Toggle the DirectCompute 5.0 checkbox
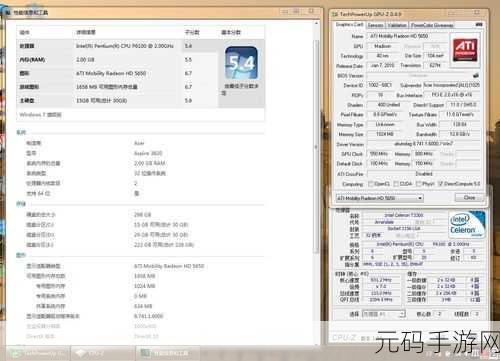Image resolution: width=500 pixels, height=361 pixels. (x=441, y=184)
